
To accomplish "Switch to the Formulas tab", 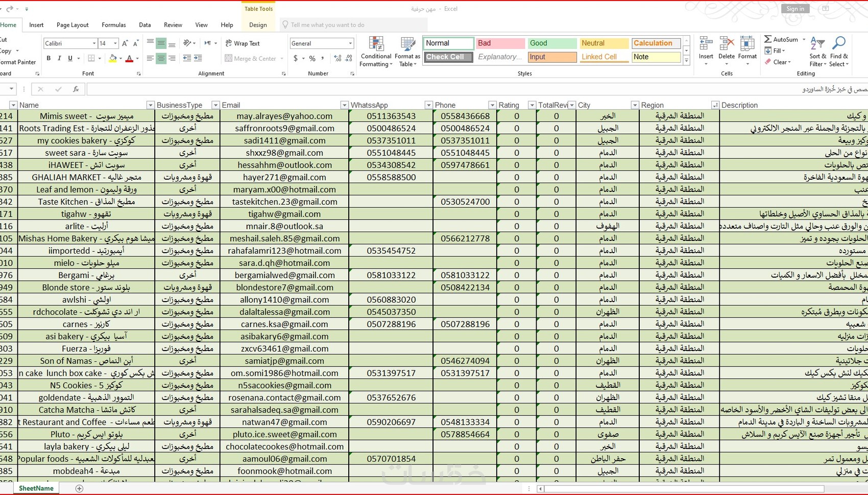I will click(114, 25).
